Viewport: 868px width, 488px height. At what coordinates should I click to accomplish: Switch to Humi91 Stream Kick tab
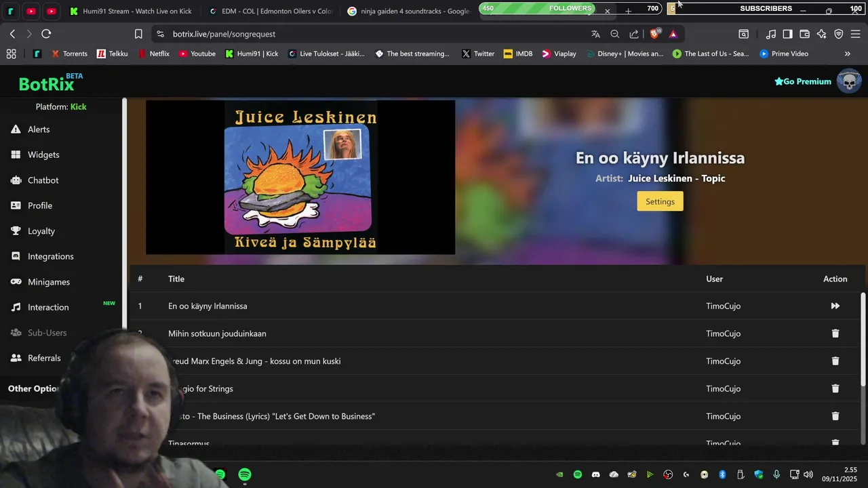131,12
